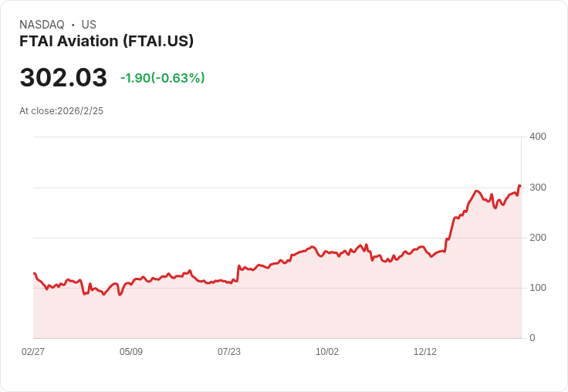
Task: Click the 400 value on the y-axis
Action: [538, 137]
